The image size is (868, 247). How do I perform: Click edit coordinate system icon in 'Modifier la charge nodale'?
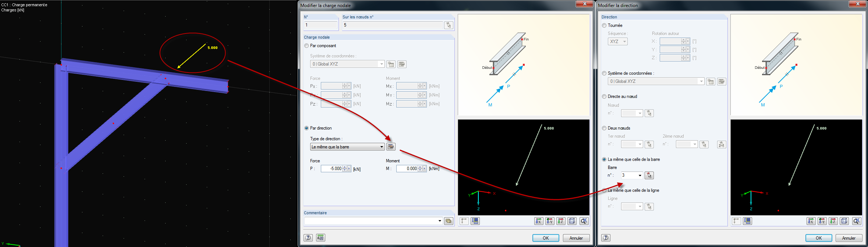click(402, 64)
